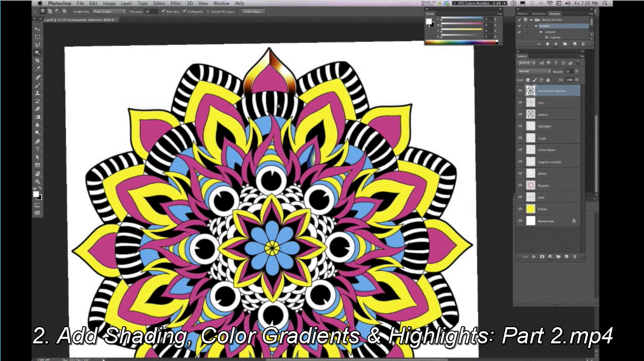Click Delete layer trash icon
Viewport: 644px width, 361px height.
(x=574, y=256)
